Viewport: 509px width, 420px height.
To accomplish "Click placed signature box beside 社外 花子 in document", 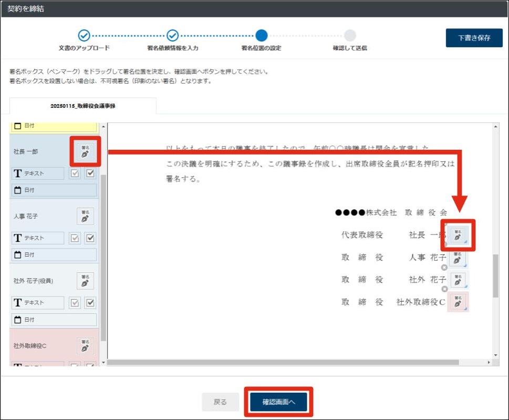I will tap(458, 280).
